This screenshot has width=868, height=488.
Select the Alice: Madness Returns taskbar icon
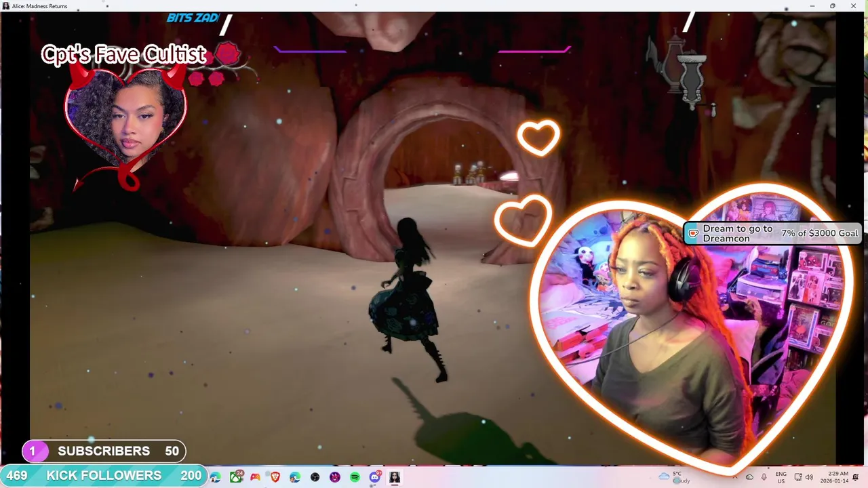click(395, 477)
